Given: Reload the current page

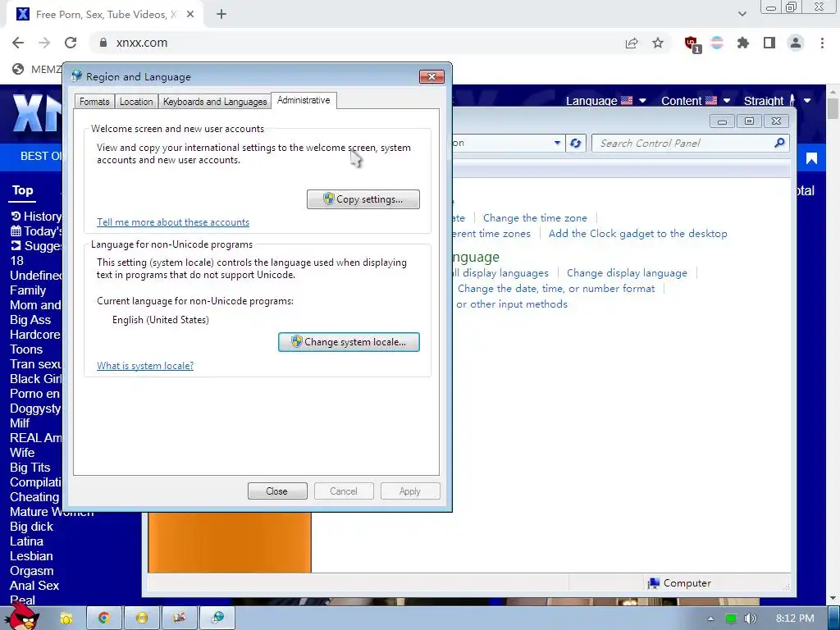Looking at the screenshot, I should 71,43.
